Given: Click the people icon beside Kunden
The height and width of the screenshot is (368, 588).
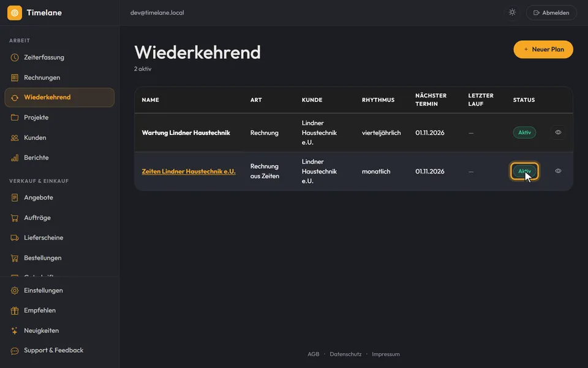Looking at the screenshot, I should point(15,138).
